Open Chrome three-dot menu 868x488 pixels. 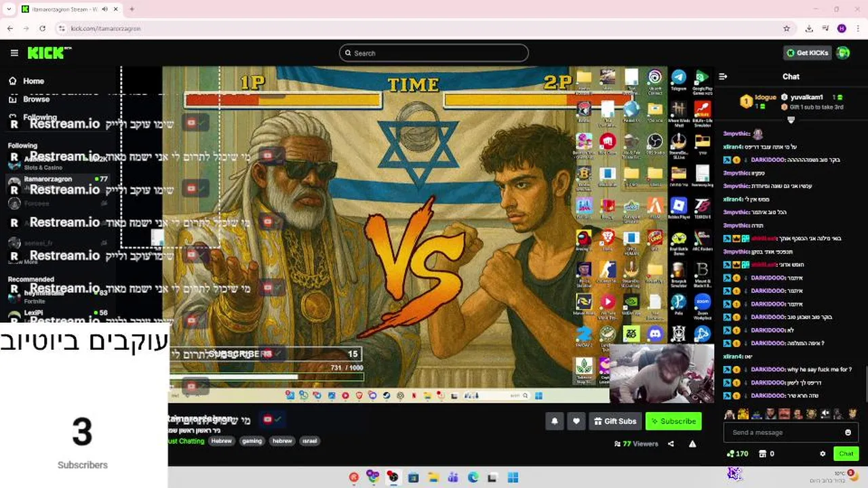pos(858,28)
